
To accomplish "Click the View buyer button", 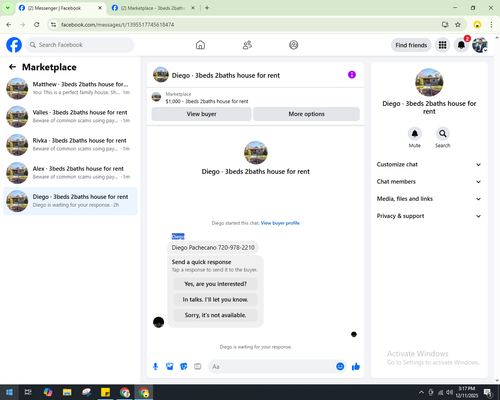I will (201, 114).
